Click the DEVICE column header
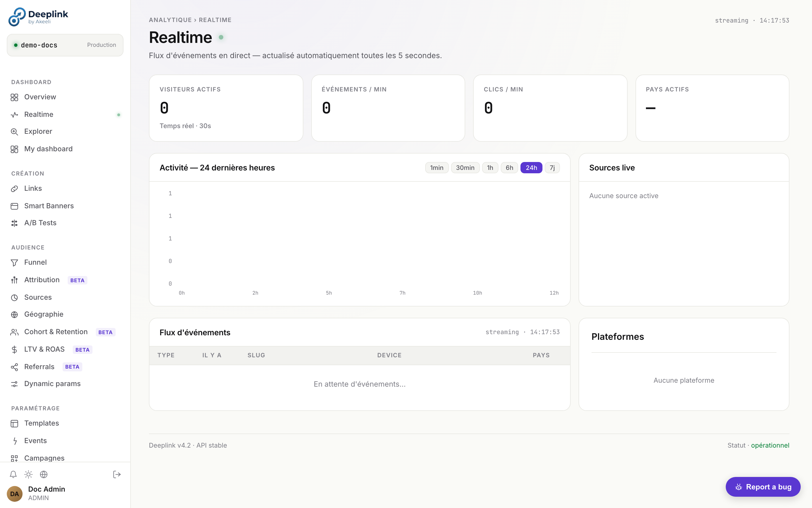812x508 pixels. [389, 356]
